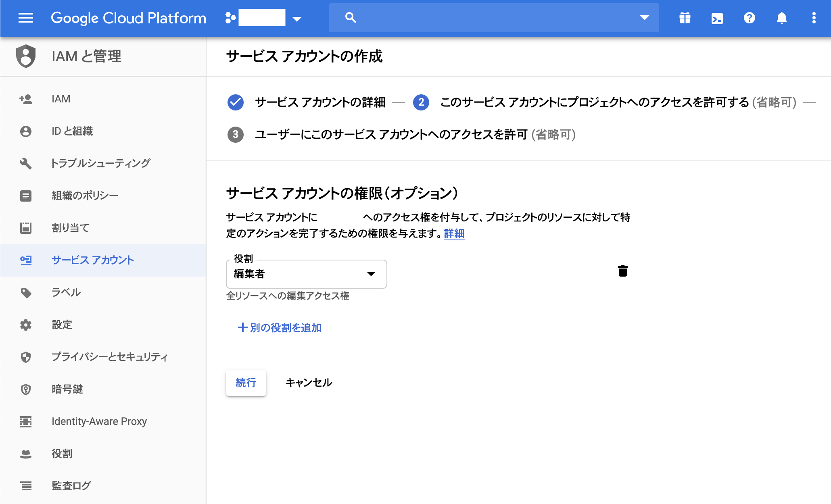Screen dimensions: 831x504
Task: Open the トラブルシューティング section
Action: (100, 163)
